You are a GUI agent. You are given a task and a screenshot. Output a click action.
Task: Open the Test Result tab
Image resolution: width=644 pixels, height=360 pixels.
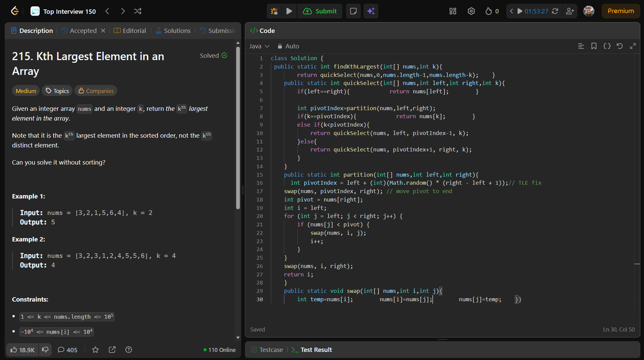pyautogui.click(x=311, y=350)
